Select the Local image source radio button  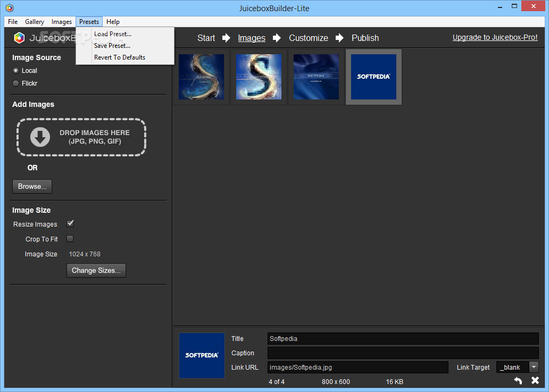[x=16, y=71]
